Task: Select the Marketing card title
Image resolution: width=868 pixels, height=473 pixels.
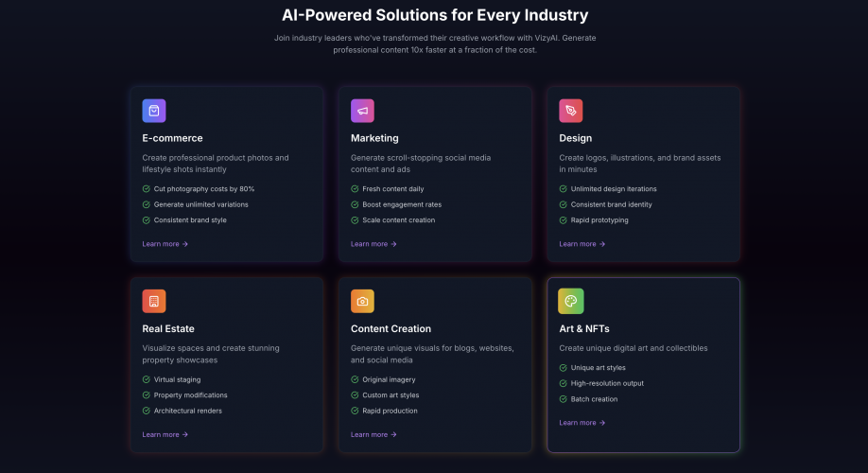Action: (374, 138)
